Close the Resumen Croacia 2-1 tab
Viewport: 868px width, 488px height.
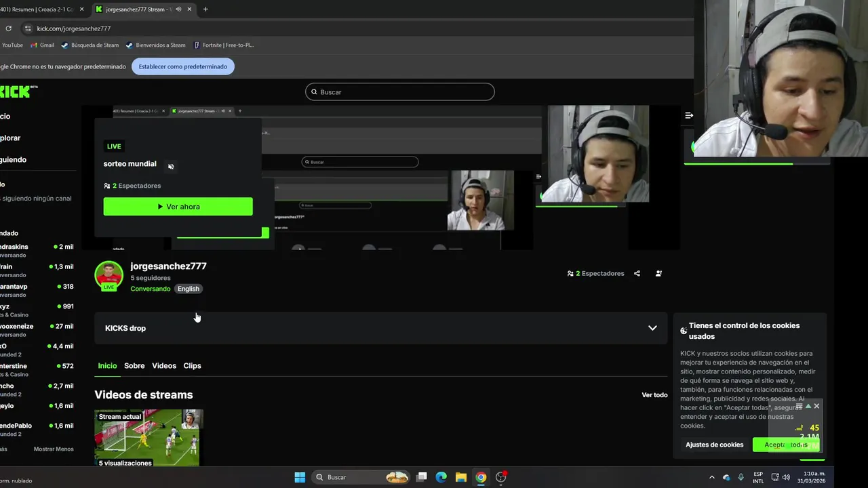pyautogui.click(x=82, y=9)
